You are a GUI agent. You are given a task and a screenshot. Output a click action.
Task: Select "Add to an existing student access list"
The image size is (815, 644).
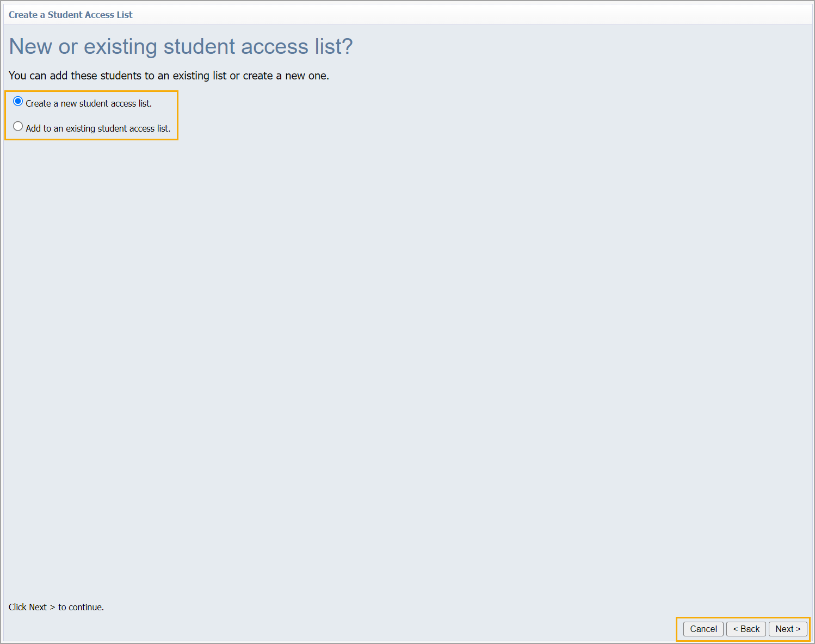[x=18, y=126]
